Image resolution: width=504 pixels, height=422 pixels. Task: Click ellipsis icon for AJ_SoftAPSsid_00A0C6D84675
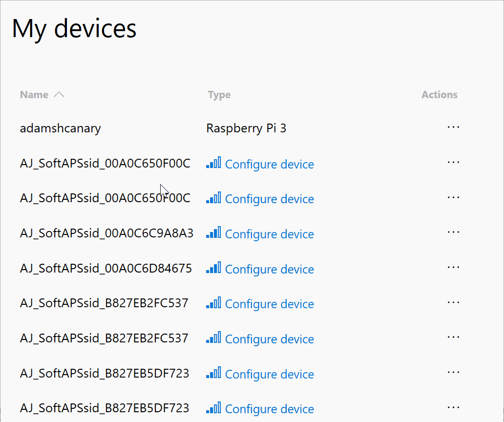click(453, 267)
